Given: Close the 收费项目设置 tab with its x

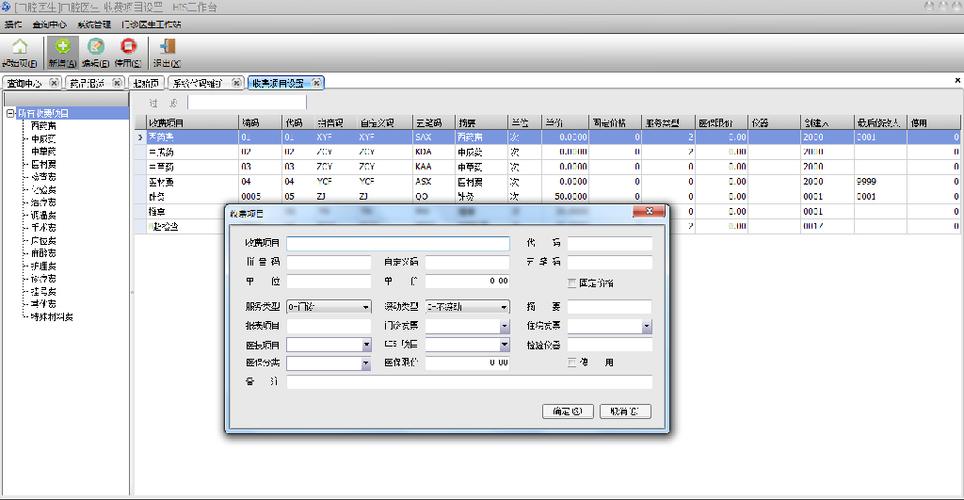Looking at the screenshot, I should pyautogui.click(x=316, y=82).
